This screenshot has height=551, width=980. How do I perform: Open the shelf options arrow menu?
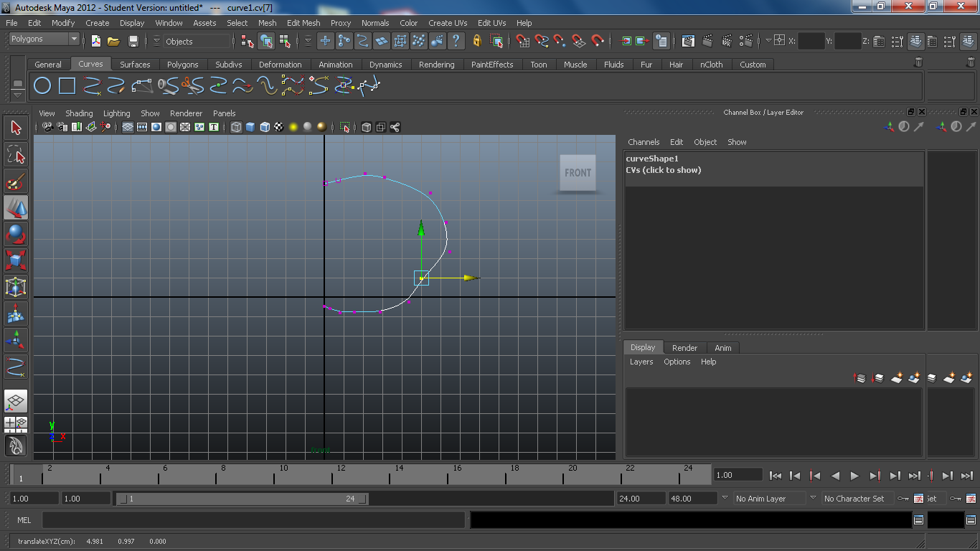point(18,95)
